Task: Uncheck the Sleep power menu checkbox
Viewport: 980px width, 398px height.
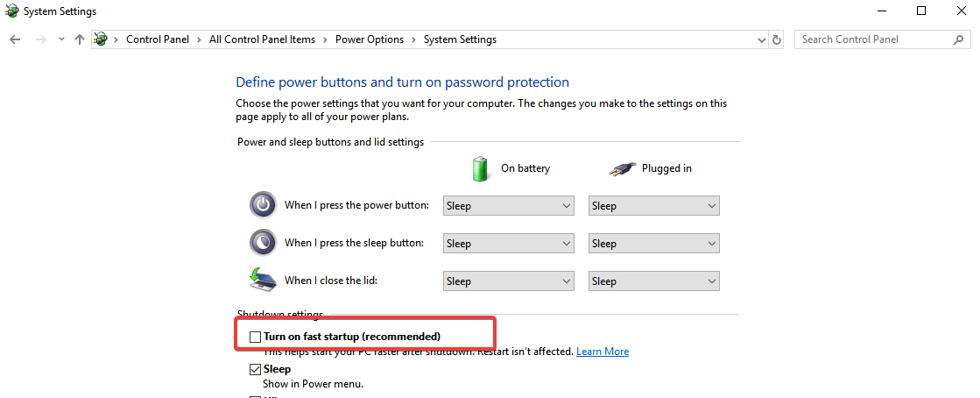Action: point(256,369)
